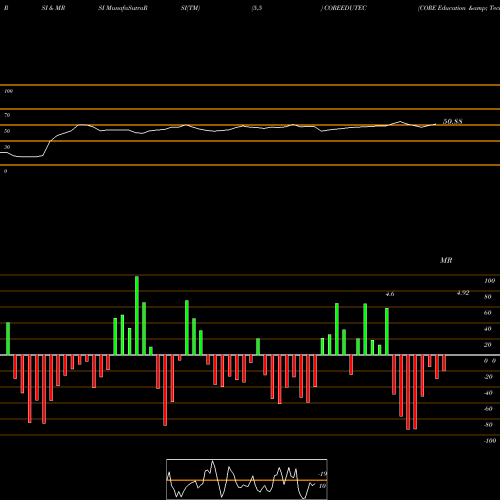Viewport: 500px width, 500px height.
Task: Click the RSI axis label 70
Action: 7,115
